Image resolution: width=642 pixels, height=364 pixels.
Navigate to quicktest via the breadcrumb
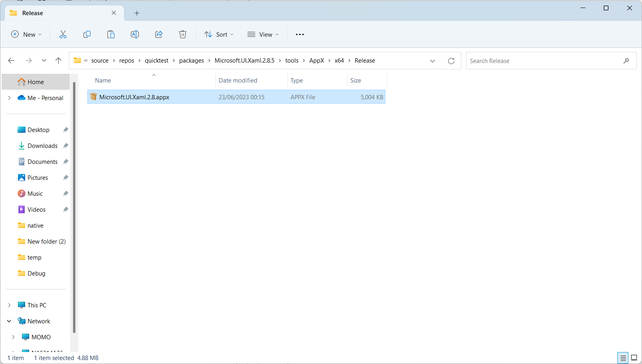click(x=156, y=60)
